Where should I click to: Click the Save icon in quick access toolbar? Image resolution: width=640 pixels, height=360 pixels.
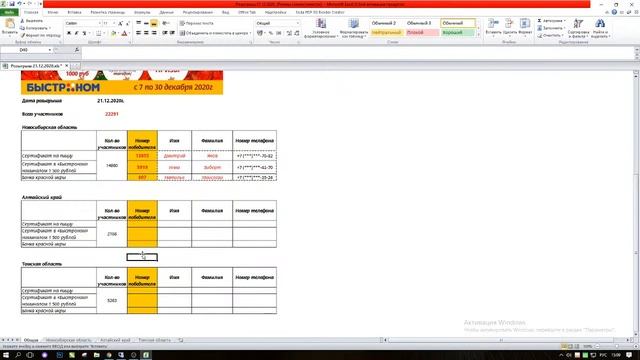11,4
